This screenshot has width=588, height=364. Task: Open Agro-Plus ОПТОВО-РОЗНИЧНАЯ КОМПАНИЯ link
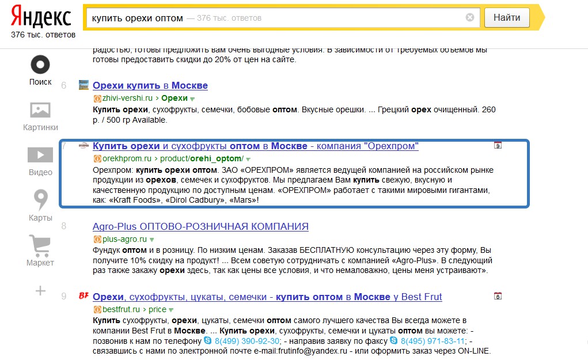click(x=200, y=226)
